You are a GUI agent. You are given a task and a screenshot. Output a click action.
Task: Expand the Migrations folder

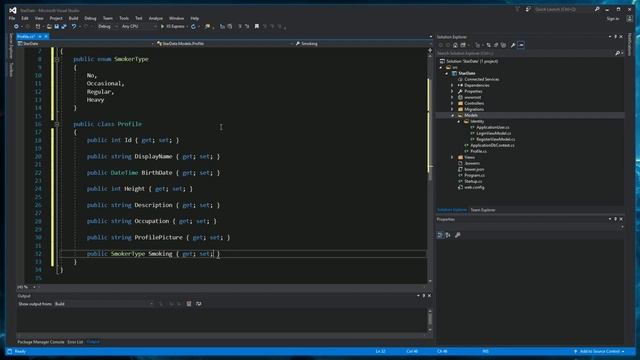pyautogui.click(x=452, y=109)
